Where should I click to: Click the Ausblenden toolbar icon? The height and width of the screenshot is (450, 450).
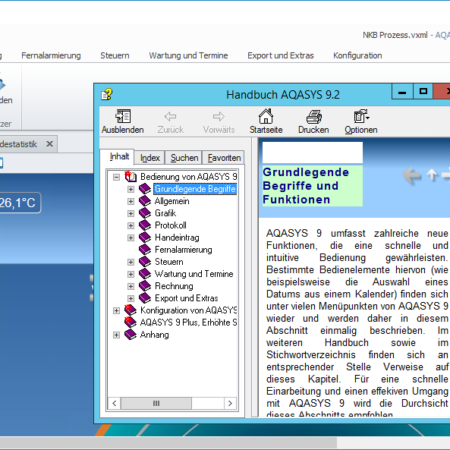(123, 116)
